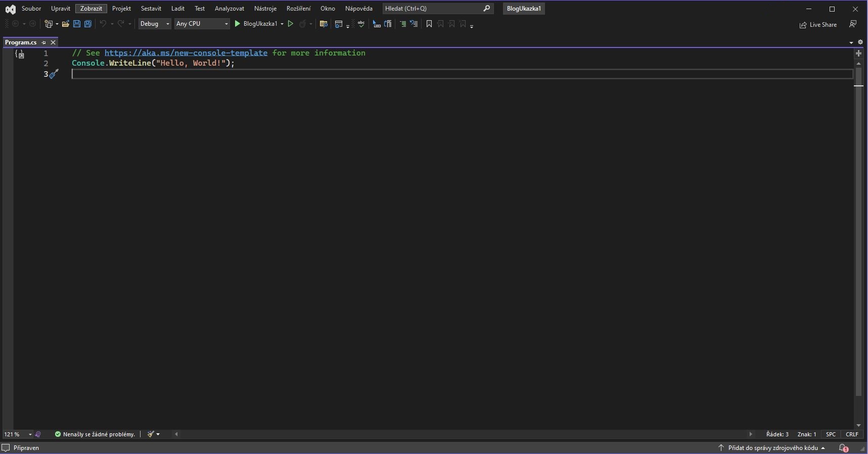
Task: Click the uncomment selected lines icon
Action: click(414, 24)
